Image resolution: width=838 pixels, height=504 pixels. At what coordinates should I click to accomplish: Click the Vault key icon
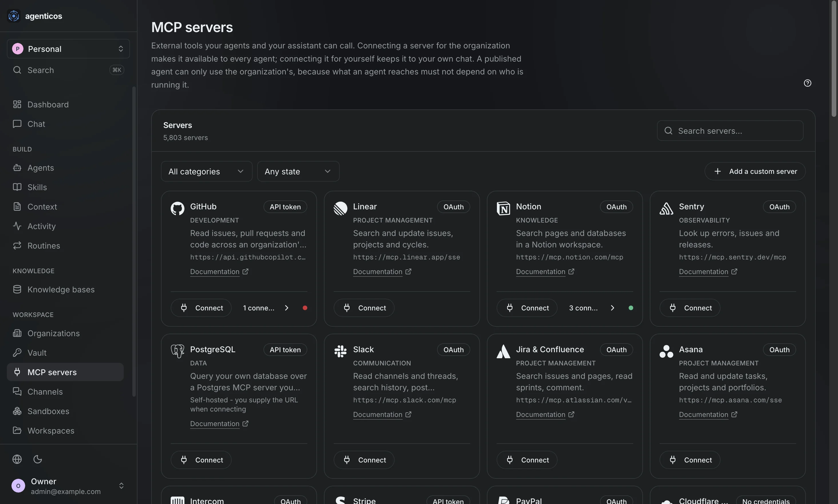click(x=17, y=353)
